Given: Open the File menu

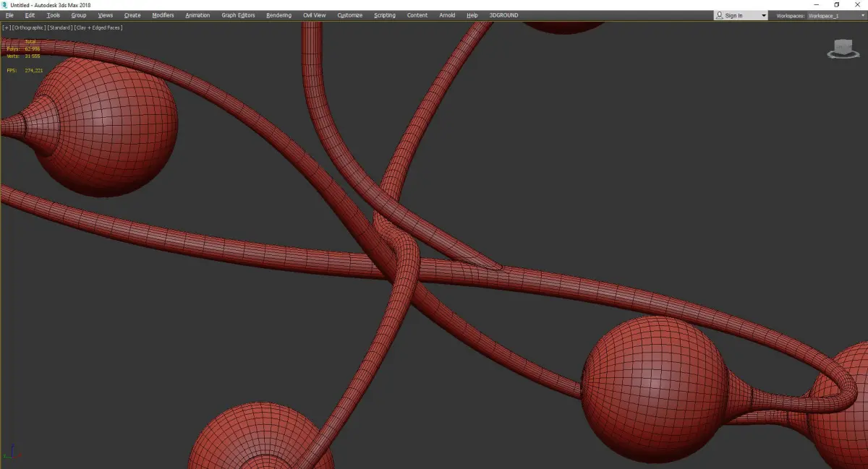Looking at the screenshot, I should coord(9,15).
